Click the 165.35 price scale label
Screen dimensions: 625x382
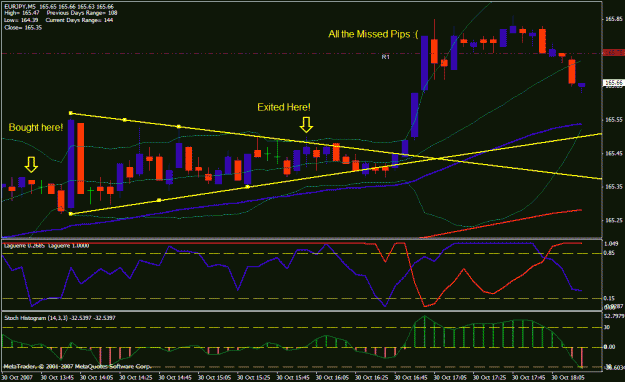(613, 187)
